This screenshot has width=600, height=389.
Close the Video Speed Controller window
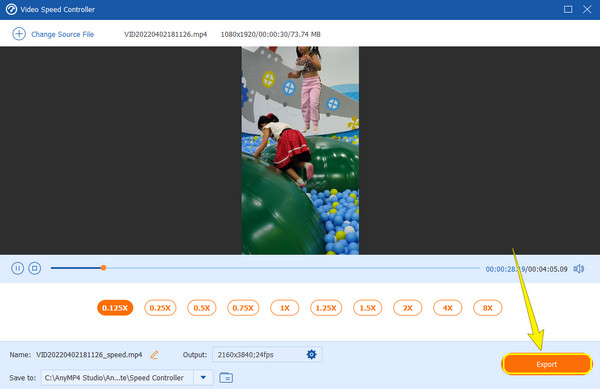tap(587, 9)
